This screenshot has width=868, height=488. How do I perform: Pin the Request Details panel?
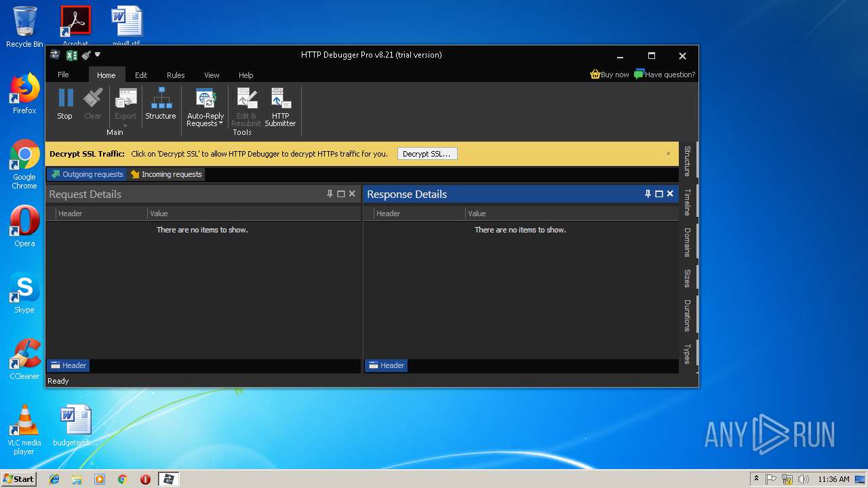coord(330,194)
